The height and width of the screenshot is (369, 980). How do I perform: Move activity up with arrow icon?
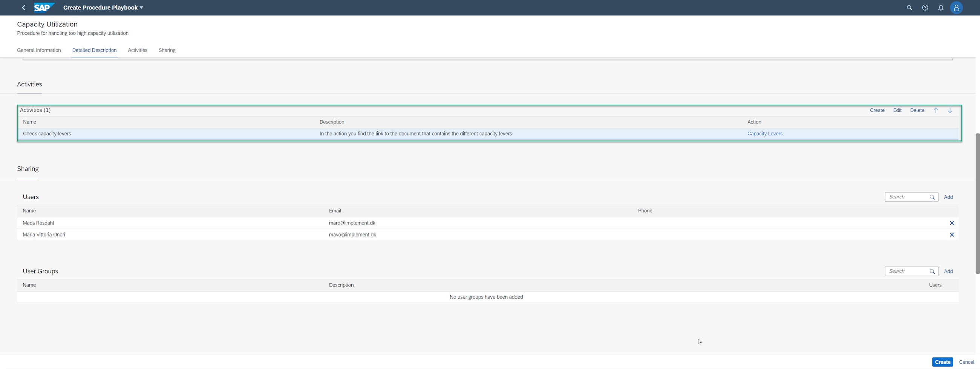point(936,110)
